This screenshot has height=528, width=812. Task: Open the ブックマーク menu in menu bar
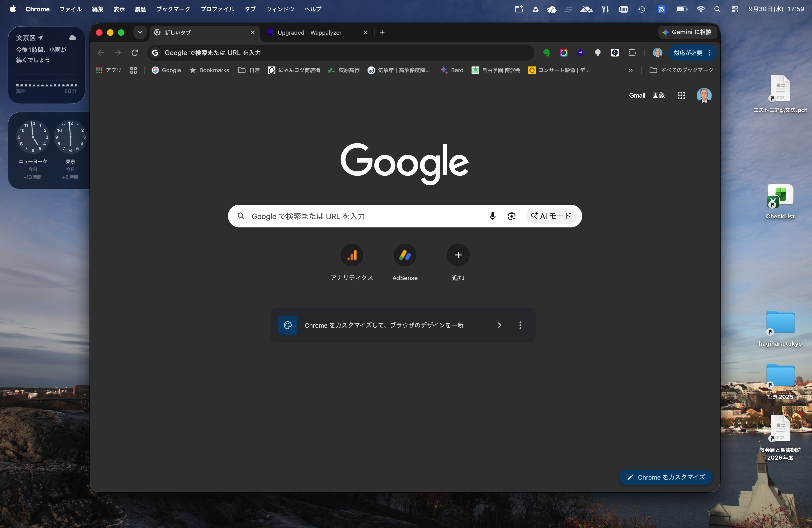[x=173, y=9]
